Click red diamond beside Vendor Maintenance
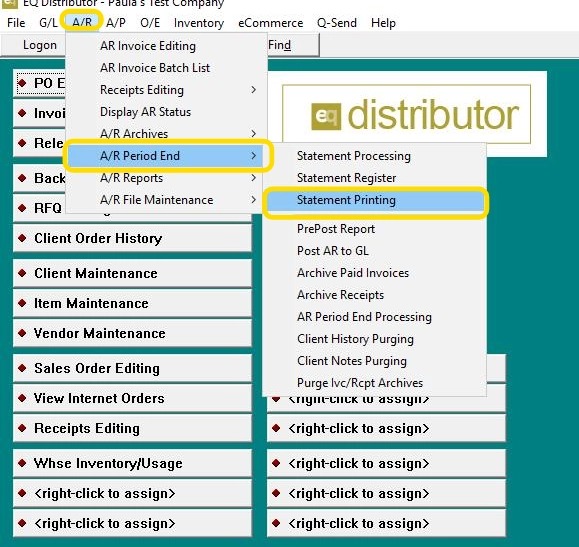This screenshot has width=579, height=547. 22,333
